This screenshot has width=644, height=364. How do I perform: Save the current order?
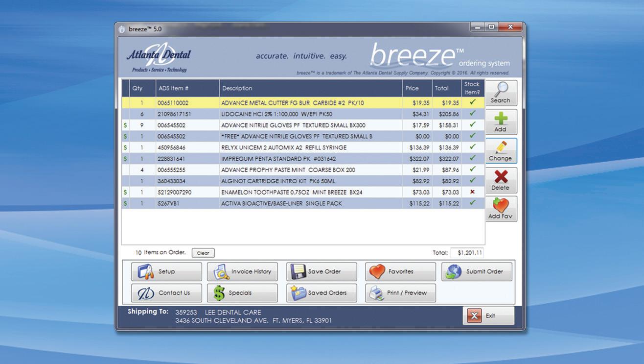(x=322, y=271)
